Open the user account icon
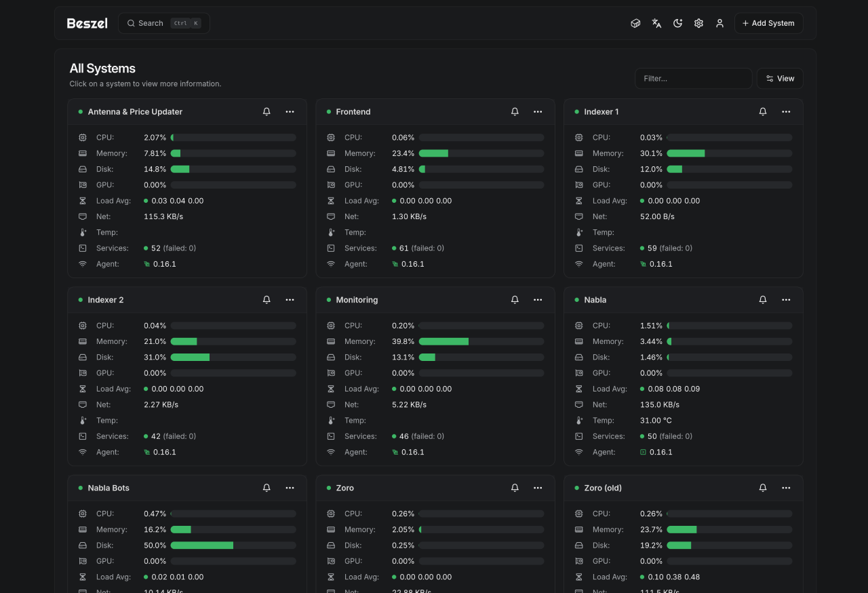The image size is (868, 593). (719, 23)
